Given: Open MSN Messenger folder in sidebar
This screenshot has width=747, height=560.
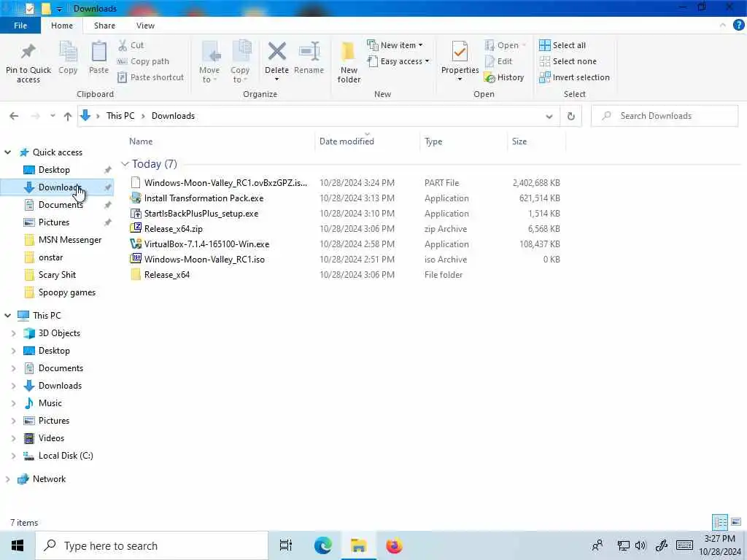Looking at the screenshot, I should [x=69, y=239].
